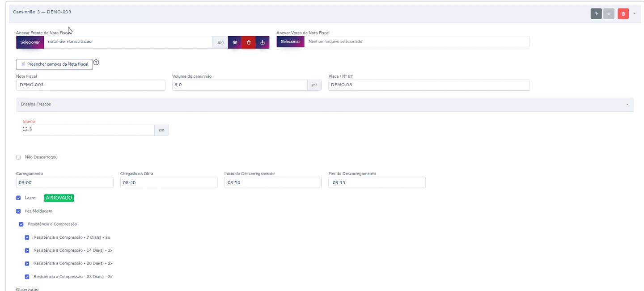Click the .jpg file extension label
This screenshot has width=644, height=291.
pos(220,42)
